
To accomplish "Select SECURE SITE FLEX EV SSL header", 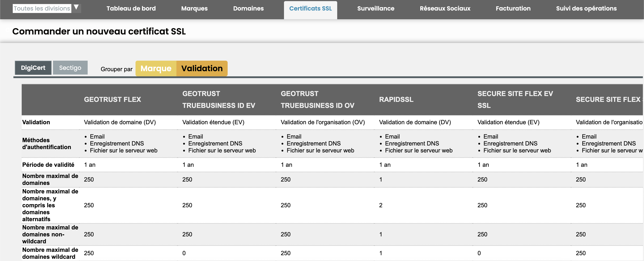I will 515,99.
